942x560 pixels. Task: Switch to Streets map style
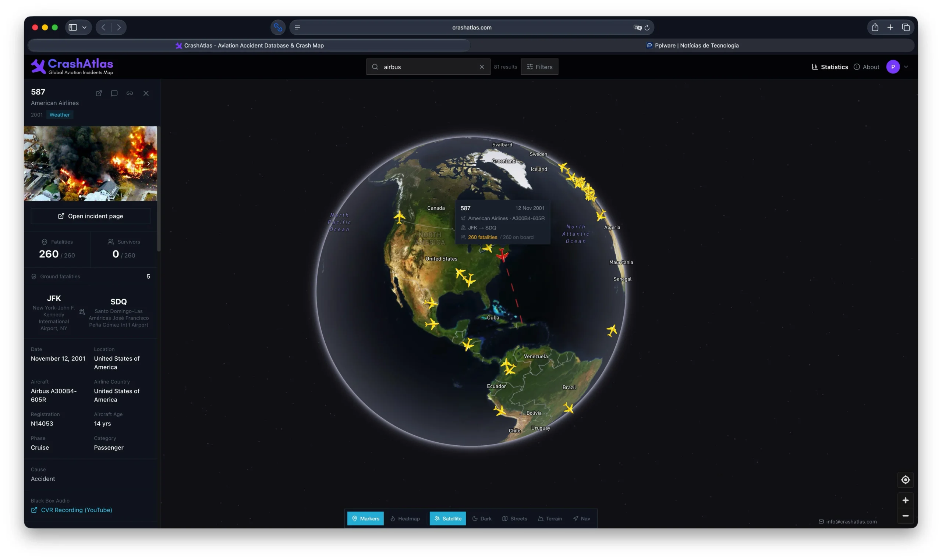515,519
